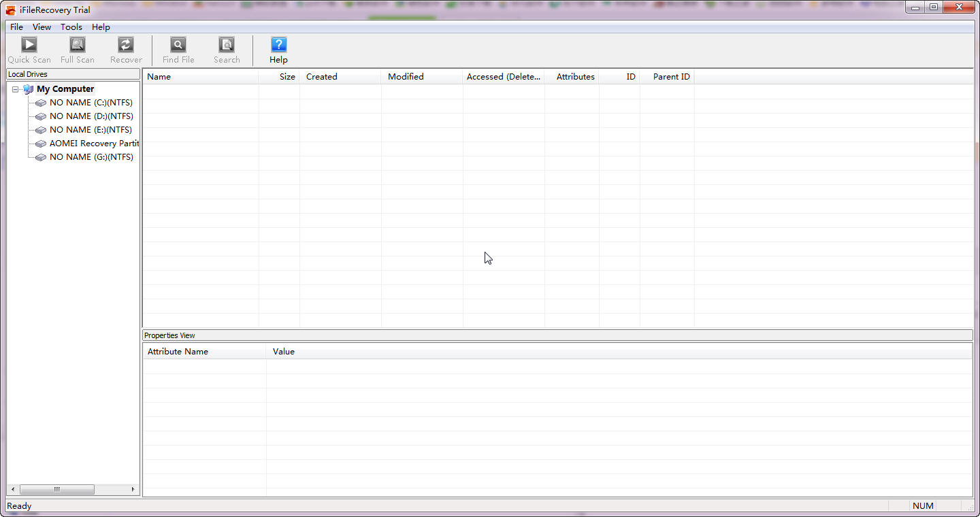Sort by Attributes column header
Screen dimensions: 980x517
[x=572, y=76]
